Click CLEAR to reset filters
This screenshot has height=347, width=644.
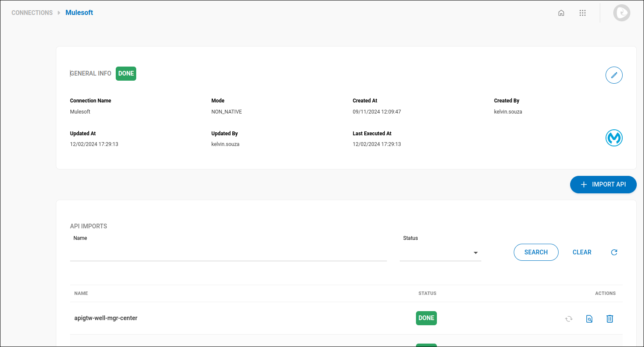582,252
